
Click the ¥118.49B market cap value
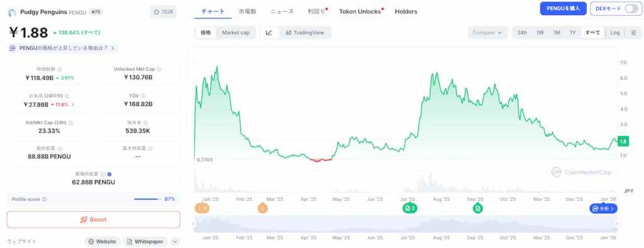coord(40,77)
